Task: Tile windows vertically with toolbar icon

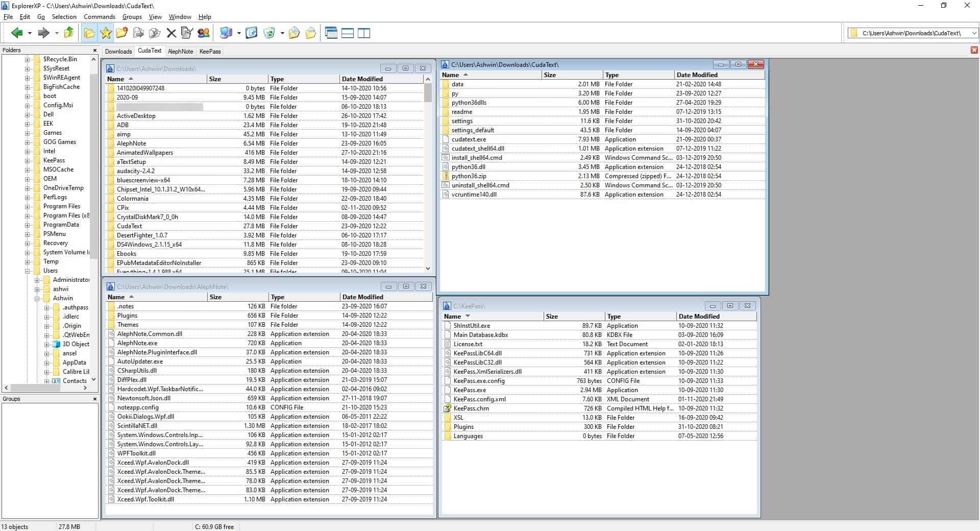Action: point(364,33)
